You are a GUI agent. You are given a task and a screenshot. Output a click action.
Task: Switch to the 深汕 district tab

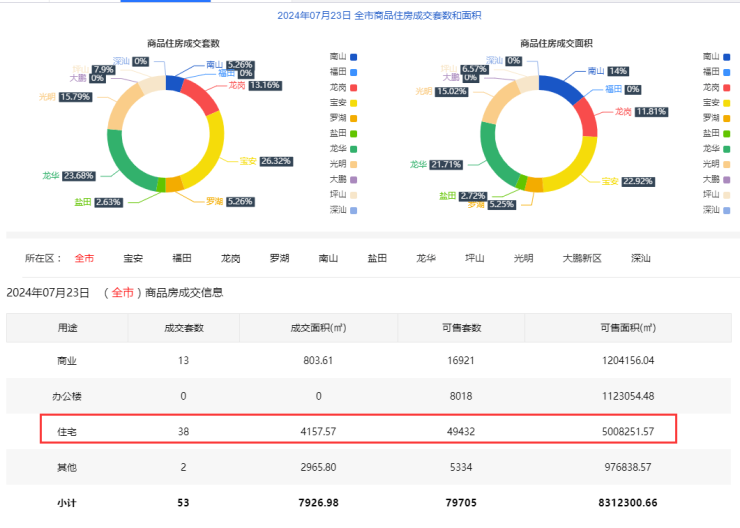641,258
